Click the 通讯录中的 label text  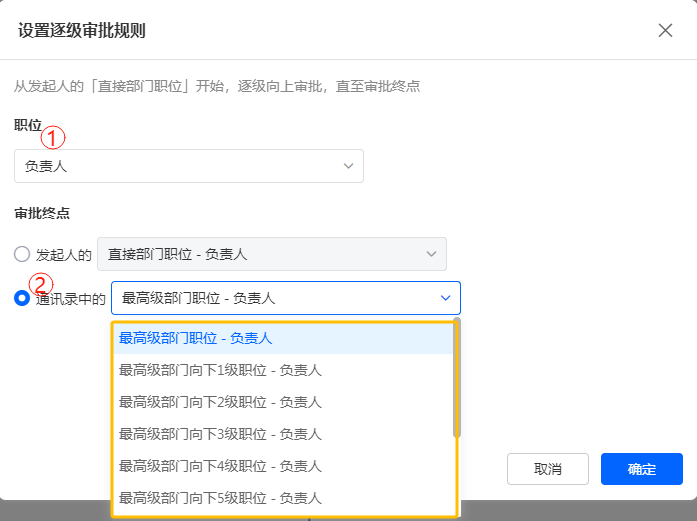click(70, 298)
